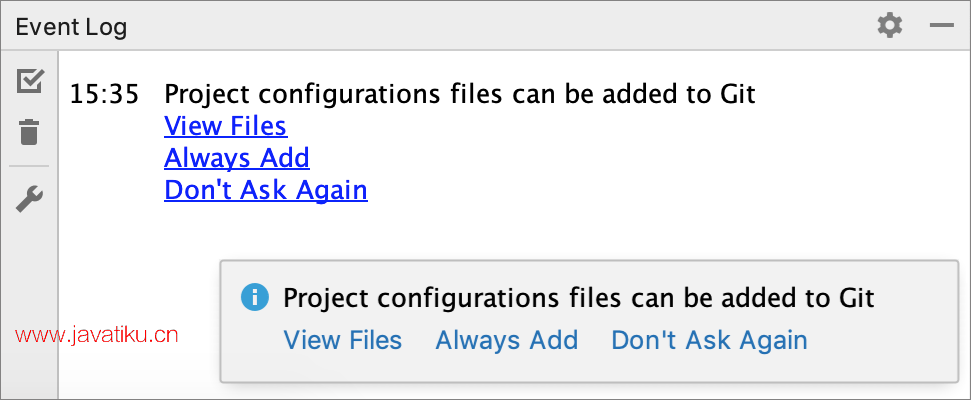This screenshot has width=974, height=404.
Task: Select the log entry message about Git
Action: click(x=459, y=96)
